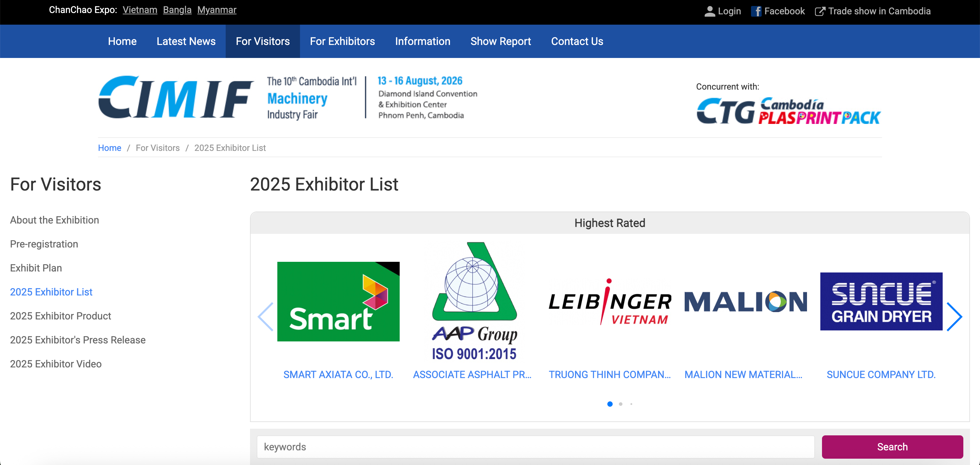Click the Smart Axiata logo thumbnail

[338, 301]
